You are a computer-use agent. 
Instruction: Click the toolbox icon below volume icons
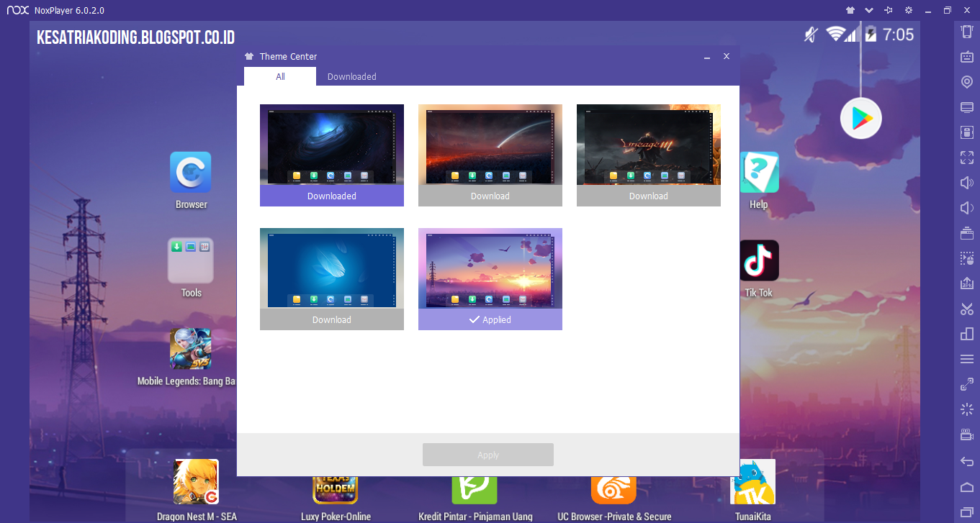coord(967,233)
